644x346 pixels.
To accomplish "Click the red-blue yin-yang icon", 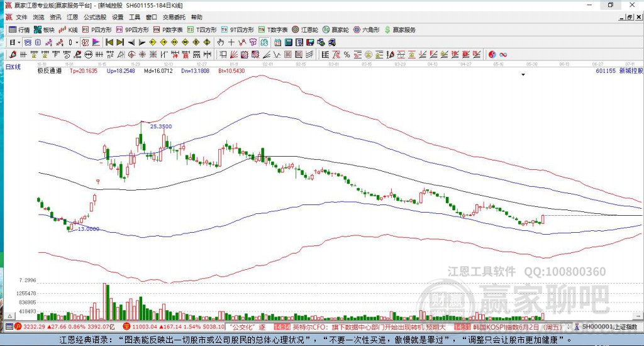I will point(492,55).
